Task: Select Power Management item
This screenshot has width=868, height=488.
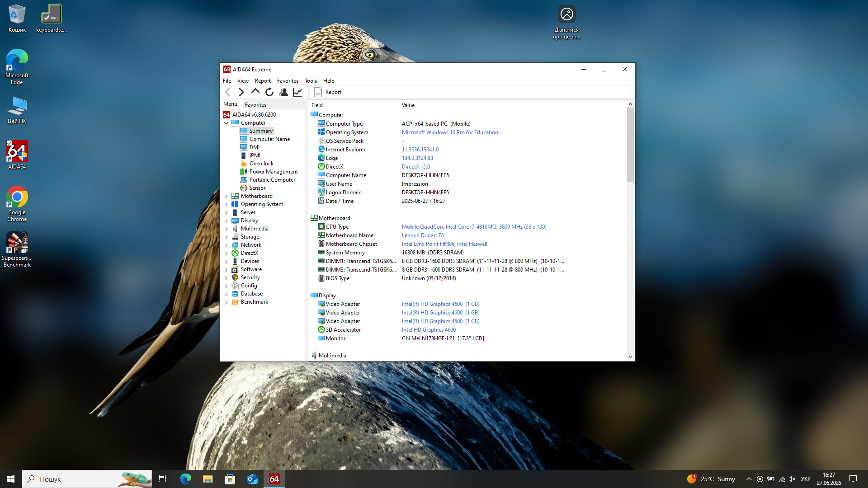Action: click(x=273, y=172)
